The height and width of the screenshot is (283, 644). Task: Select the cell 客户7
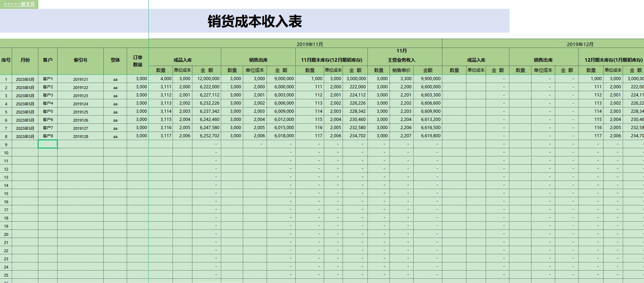click(x=48, y=128)
